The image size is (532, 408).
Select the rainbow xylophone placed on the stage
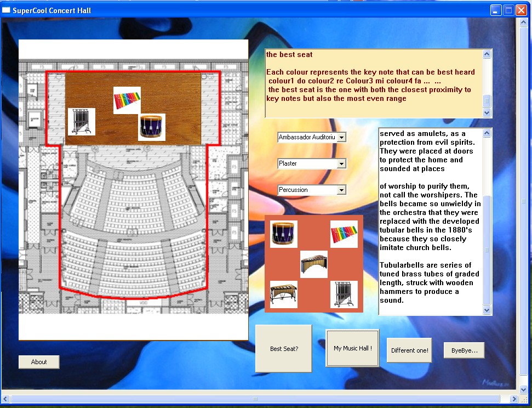(x=127, y=100)
